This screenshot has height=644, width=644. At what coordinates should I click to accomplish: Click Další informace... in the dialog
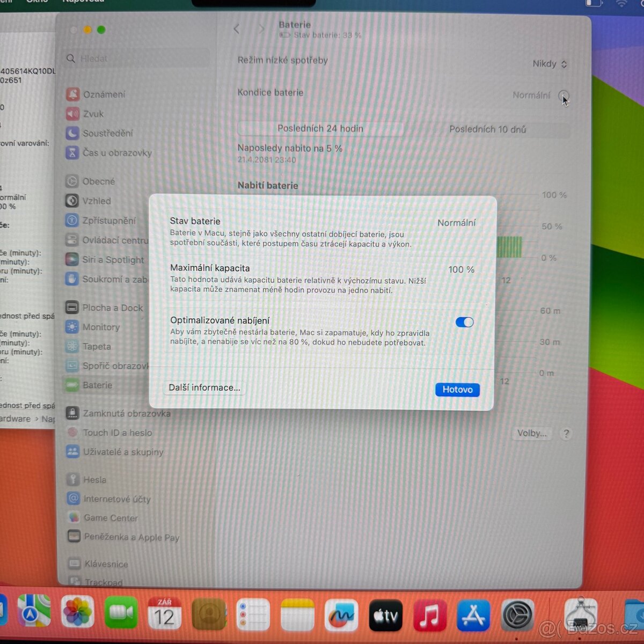coord(204,387)
